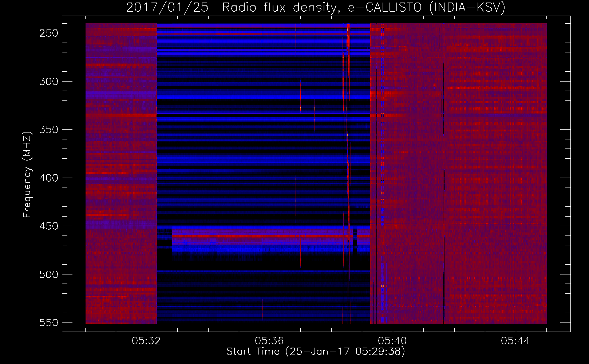Click the 05:44 time tick label
Screen dimensions: 589x364
pyautogui.click(x=515, y=341)
